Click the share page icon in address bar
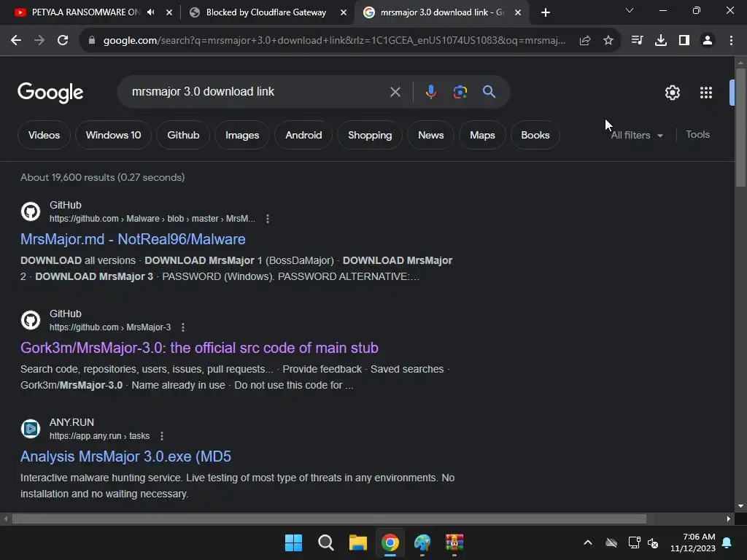The image size is (747, 560). (x=585, y=41)
